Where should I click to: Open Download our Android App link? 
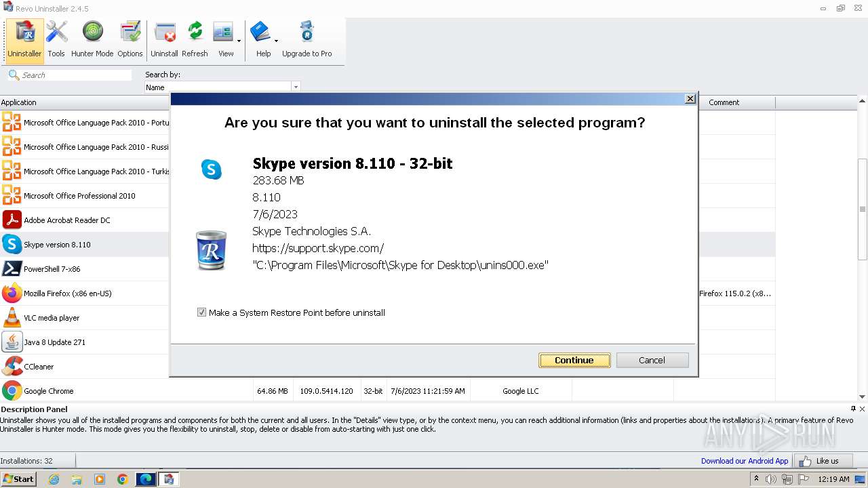[x=745, y=461]
